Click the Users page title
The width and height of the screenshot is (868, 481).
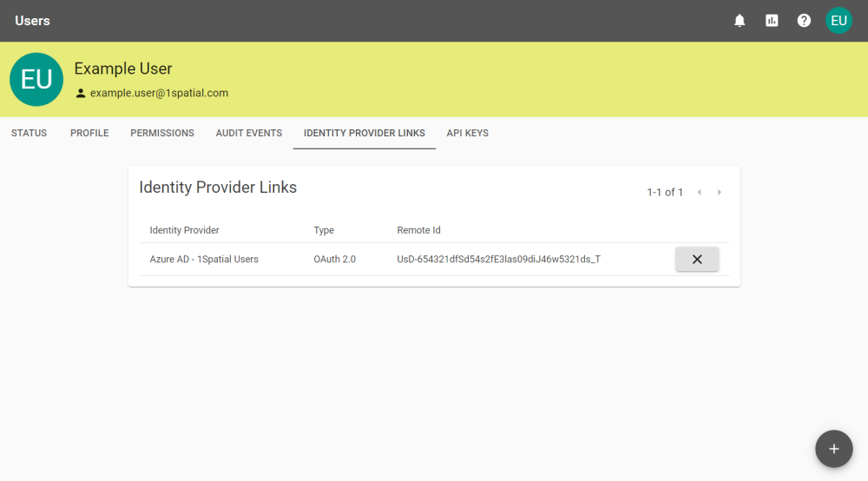(33, 21)
